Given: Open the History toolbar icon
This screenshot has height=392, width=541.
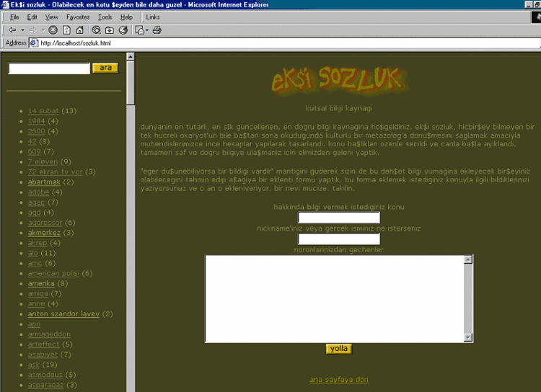Looking at the screenshot, I should coord(123,30).
